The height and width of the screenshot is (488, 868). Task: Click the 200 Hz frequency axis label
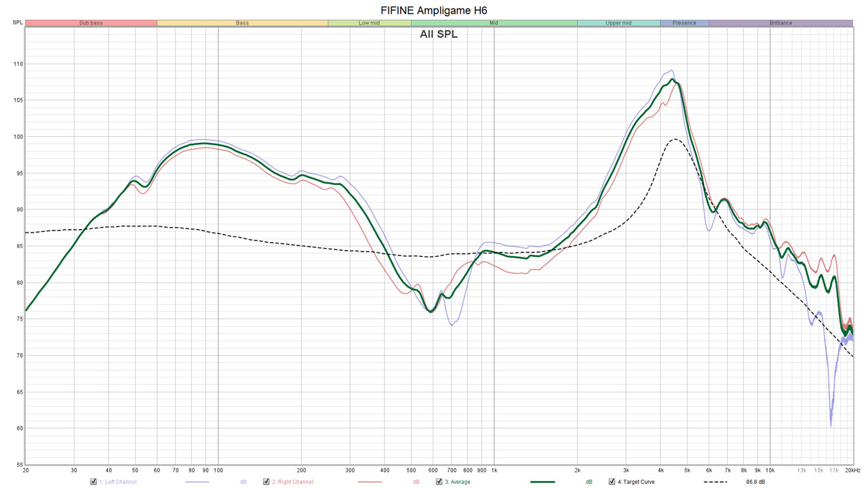301,470
